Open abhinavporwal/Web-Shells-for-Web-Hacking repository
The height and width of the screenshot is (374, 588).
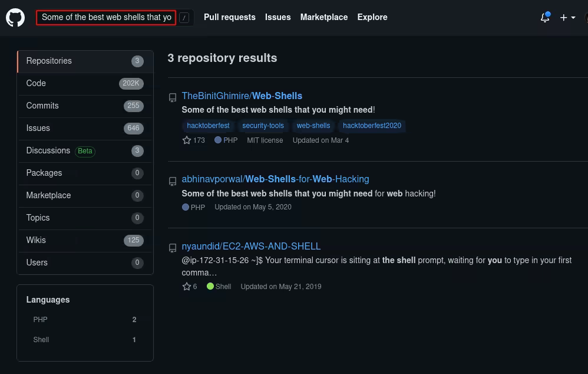click(x=275, y=179)
